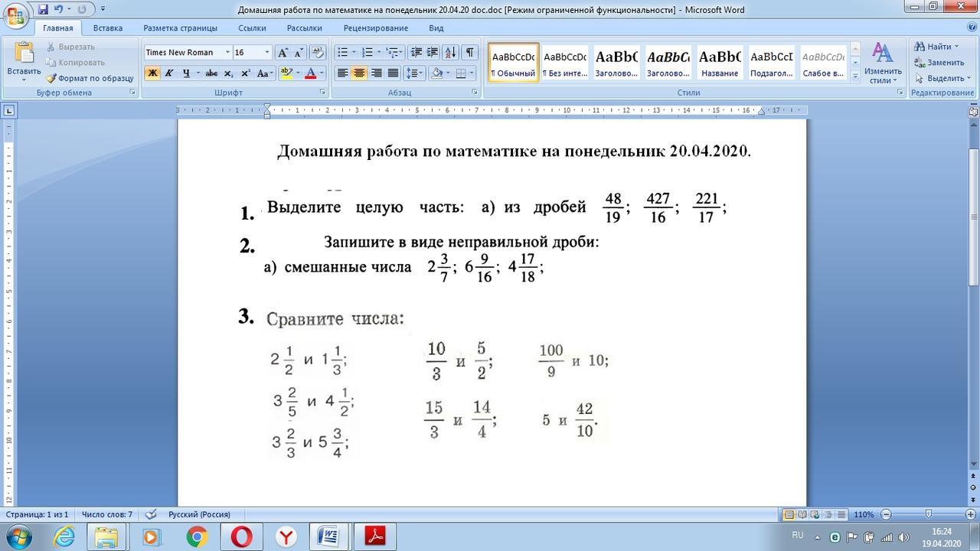Expand the styles gallery More arrow
This screenshot has height=551, width=980.
coord(855,77)
